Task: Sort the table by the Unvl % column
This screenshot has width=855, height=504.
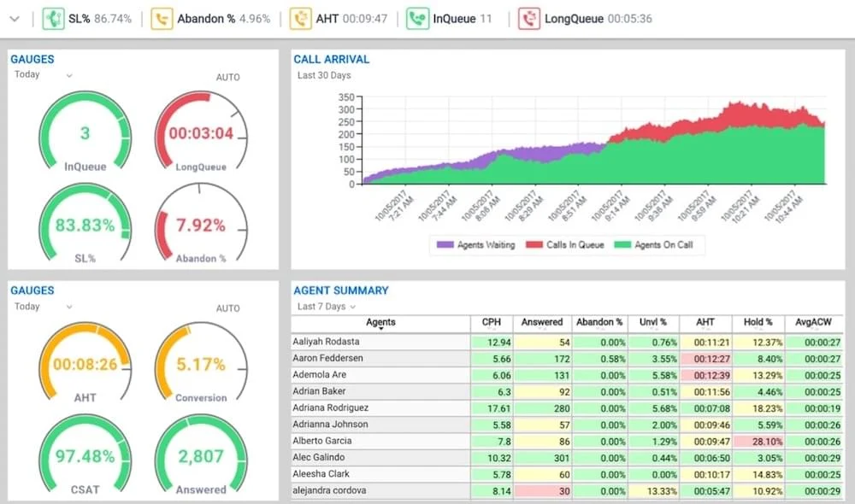Action: [x=653, y=323]
